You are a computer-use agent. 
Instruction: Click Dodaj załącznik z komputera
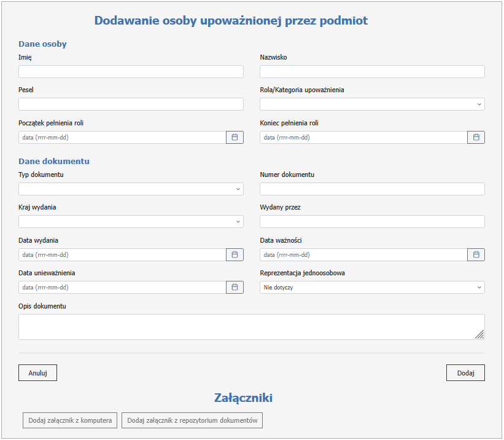70,420
